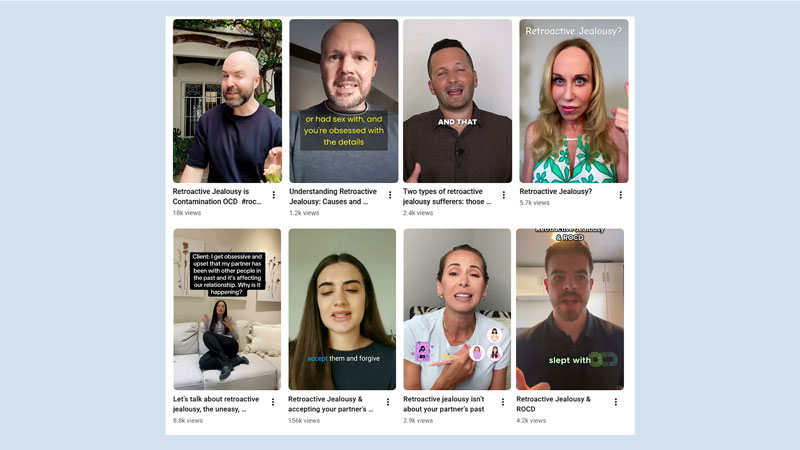Open options for Two types of retroactive video
The image size is (800, 450).
[504, 195]
